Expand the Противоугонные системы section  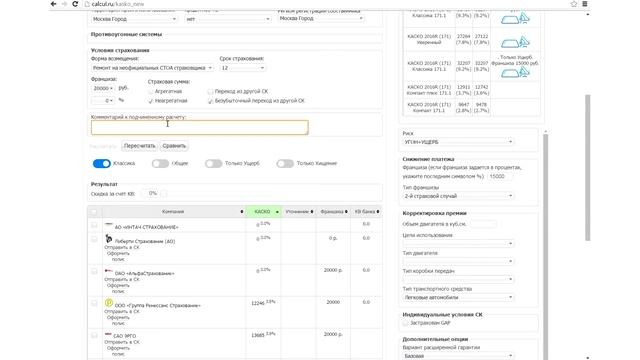point(126,34)
